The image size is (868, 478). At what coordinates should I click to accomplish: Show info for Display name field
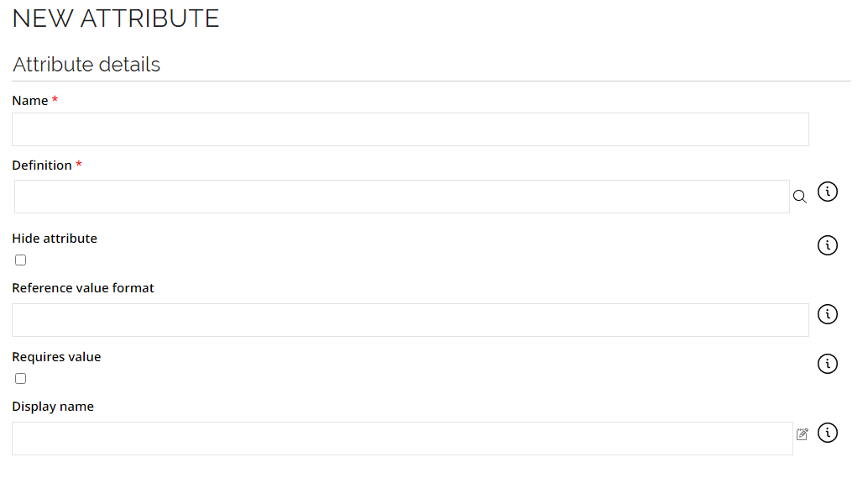(828, 433)
